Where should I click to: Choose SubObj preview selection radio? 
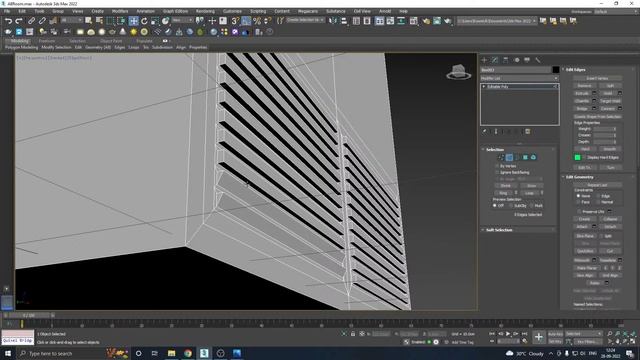[511, 206]
